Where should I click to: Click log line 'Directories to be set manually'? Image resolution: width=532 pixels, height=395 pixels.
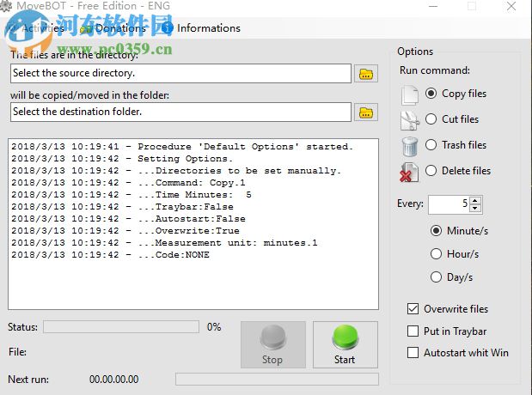coord(176,171)
